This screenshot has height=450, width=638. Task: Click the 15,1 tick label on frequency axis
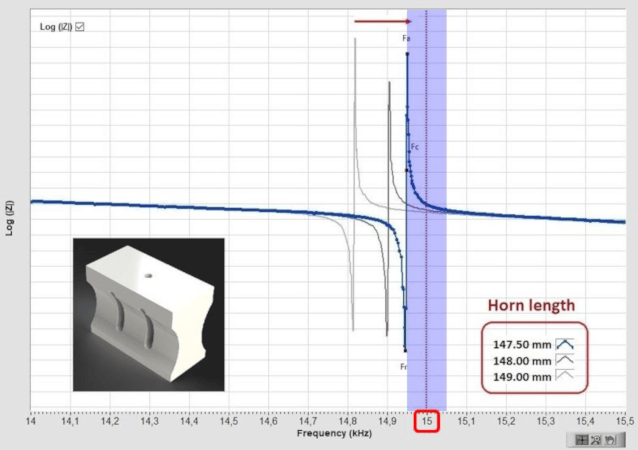pyautogui.click(x=466, y=421)
